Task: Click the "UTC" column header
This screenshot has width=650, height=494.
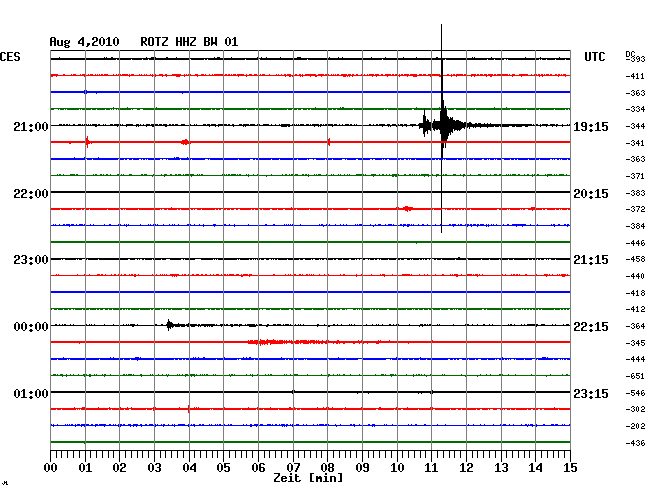Action: (594, 57)
